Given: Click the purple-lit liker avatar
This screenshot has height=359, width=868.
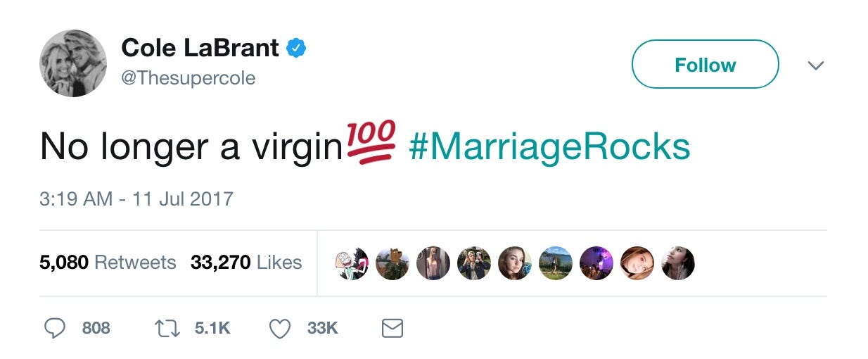Looking at the screenshot, I should [596, 263].
